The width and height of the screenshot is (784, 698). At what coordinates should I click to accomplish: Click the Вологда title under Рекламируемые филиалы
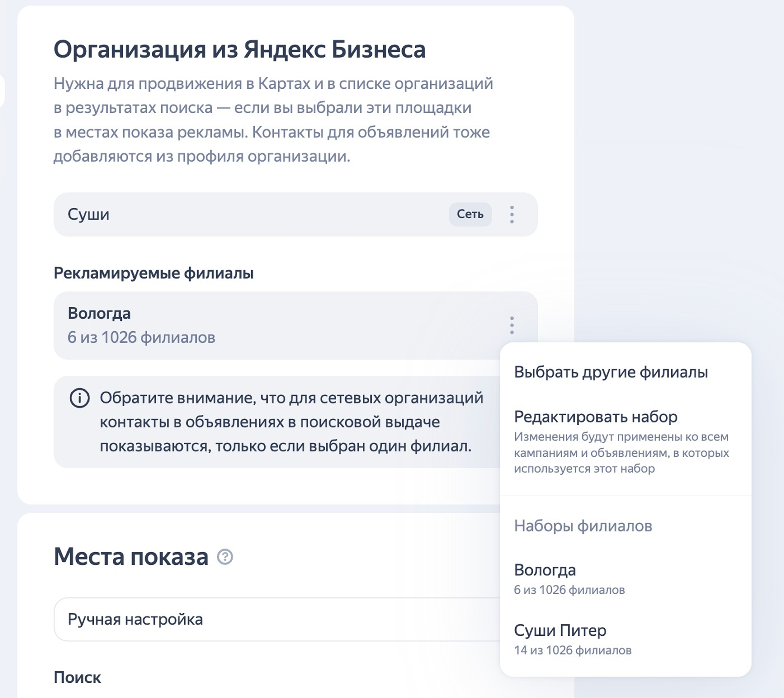(99, 313)
